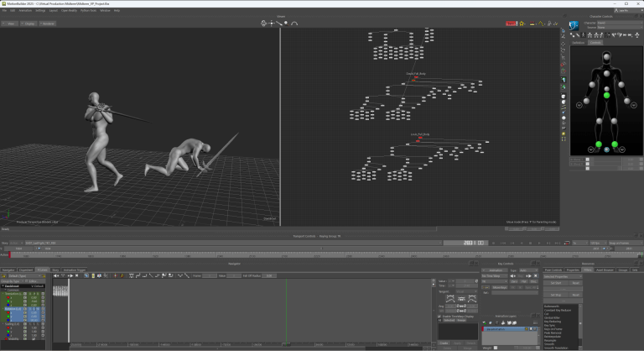Viewport: 644px width, 351px height.
Task: Select Butterworth filter in filters list
Action: click(x=553, y=306)
